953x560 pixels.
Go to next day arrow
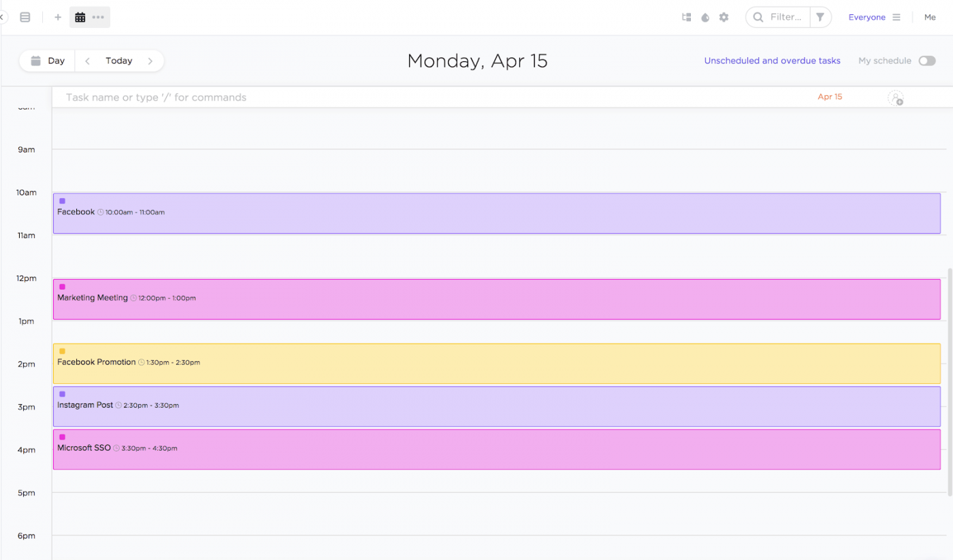150,61
